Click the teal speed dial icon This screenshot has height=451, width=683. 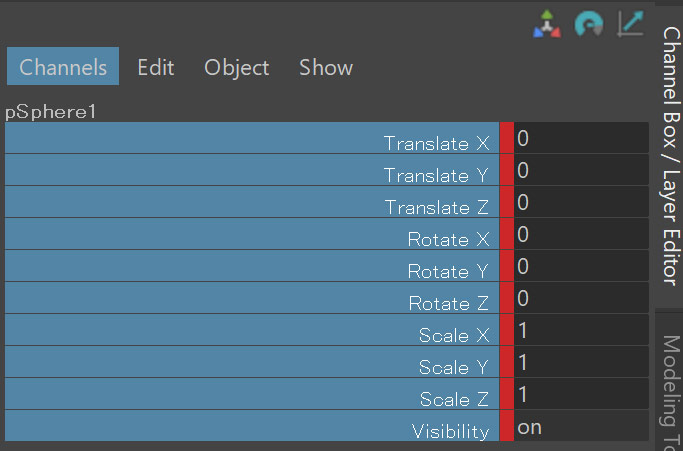(588, 25)
